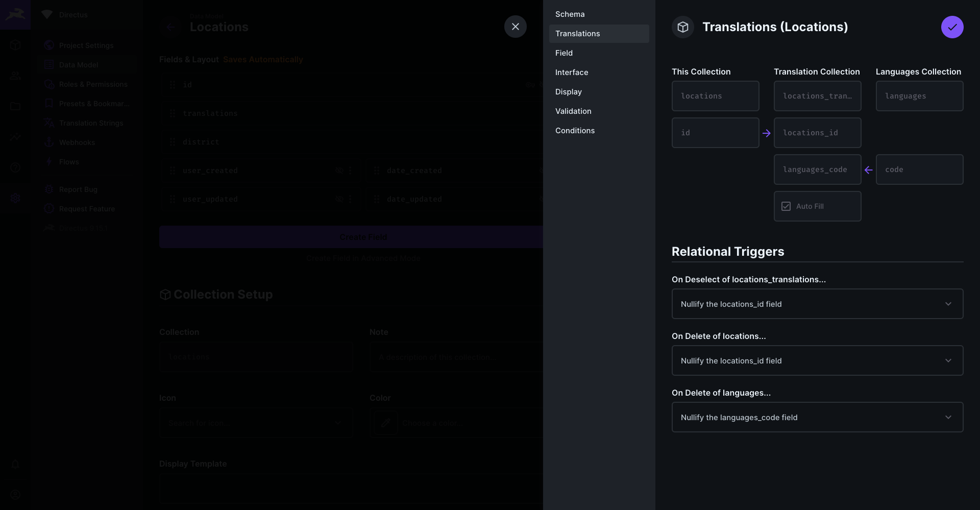Open Webhooks in background sidebar

(87, 142)
